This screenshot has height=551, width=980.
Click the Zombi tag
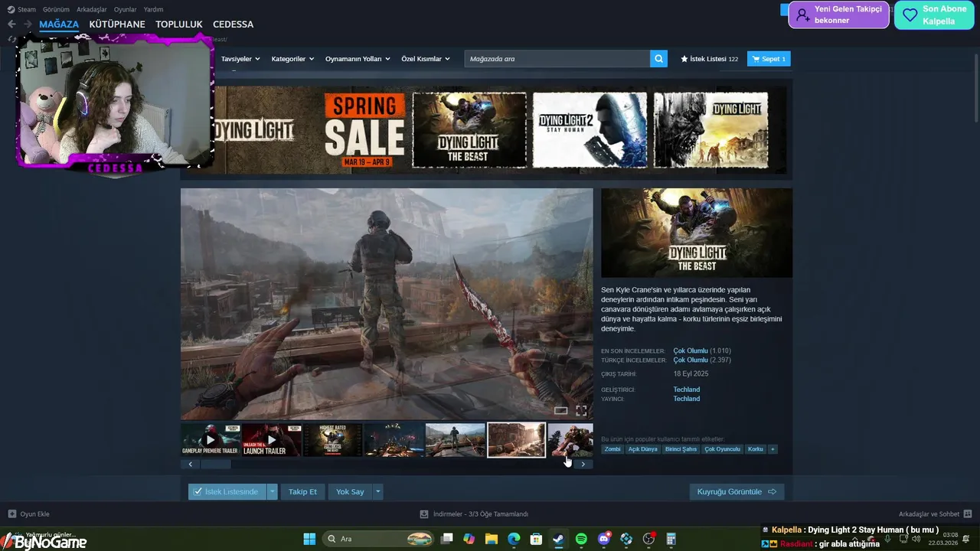[x=612, y=449]
